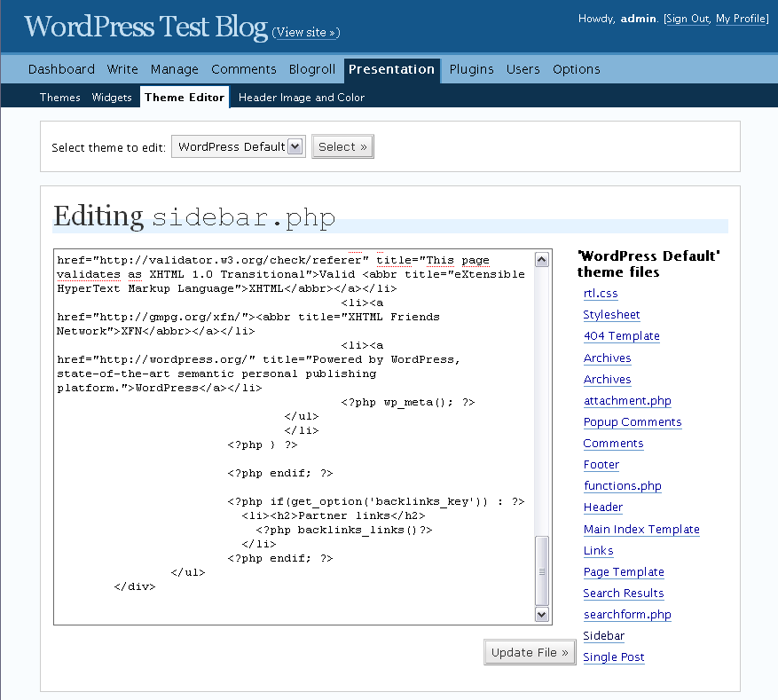Open the Main Index Template file
The height and width of the screenshot is (700, 778).
(x=641, y=530)
